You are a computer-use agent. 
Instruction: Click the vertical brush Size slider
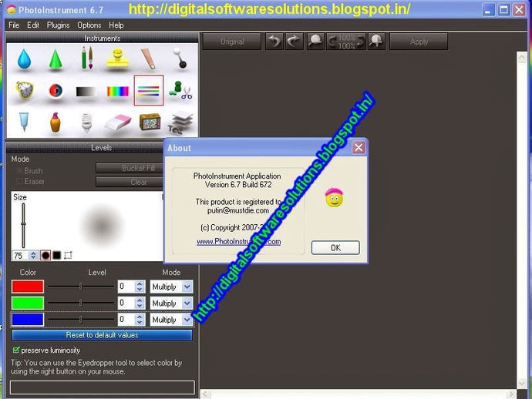click(23, 225)
